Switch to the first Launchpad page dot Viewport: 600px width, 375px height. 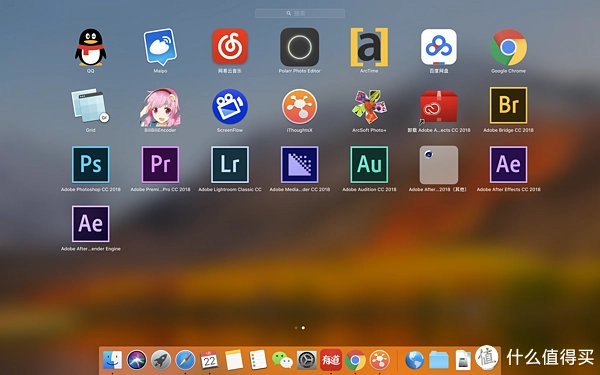296,328
